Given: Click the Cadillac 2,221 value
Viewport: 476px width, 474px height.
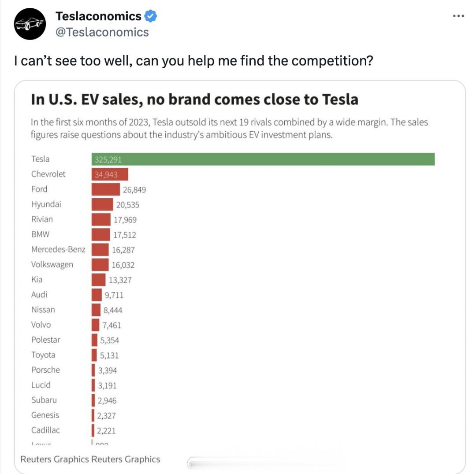Looking at the screenshot, I should pos(106,430).
